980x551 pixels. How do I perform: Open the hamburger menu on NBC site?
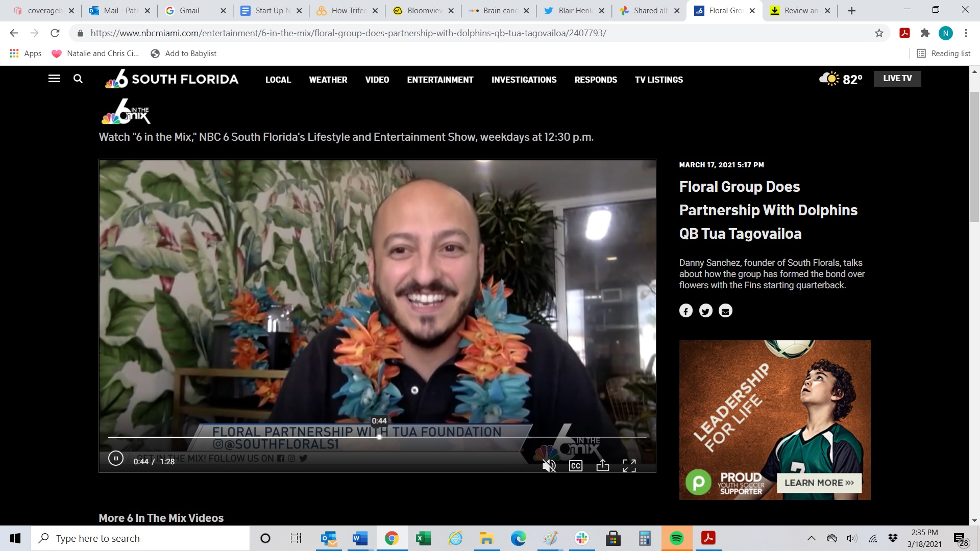[x=54, y=79]
